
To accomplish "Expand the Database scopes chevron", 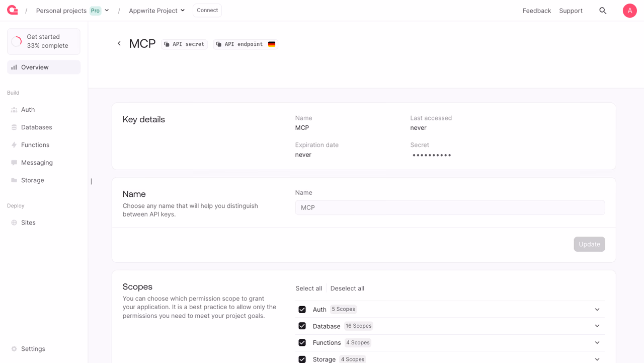I will pos(597,326).
